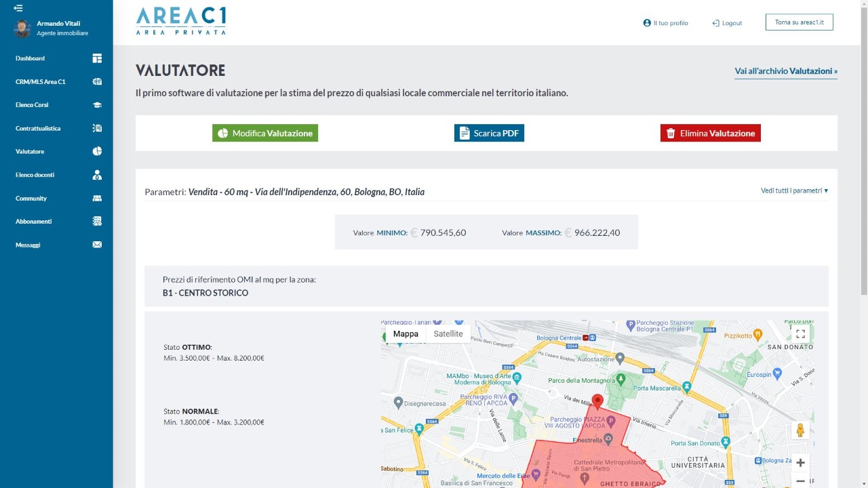Click the Modifica Valutazione button
This screenshot has width=868, height=488.
coord(265,134)
